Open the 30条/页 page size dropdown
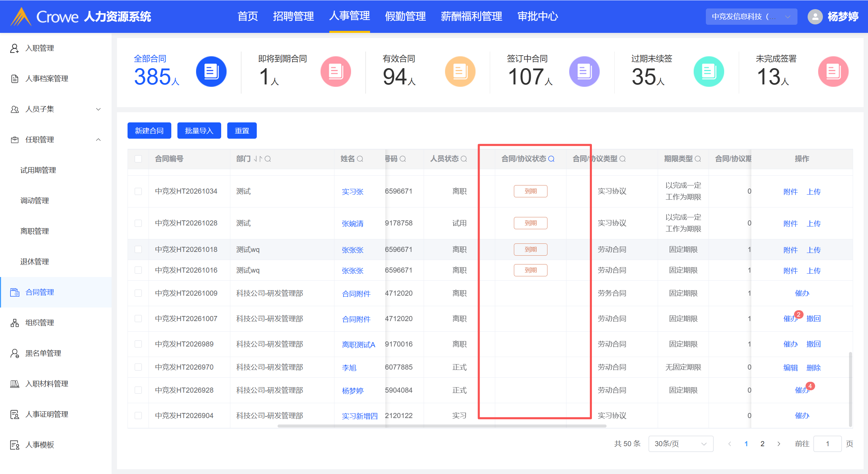Screen dimensions: 868x474 tap(680, 443)
